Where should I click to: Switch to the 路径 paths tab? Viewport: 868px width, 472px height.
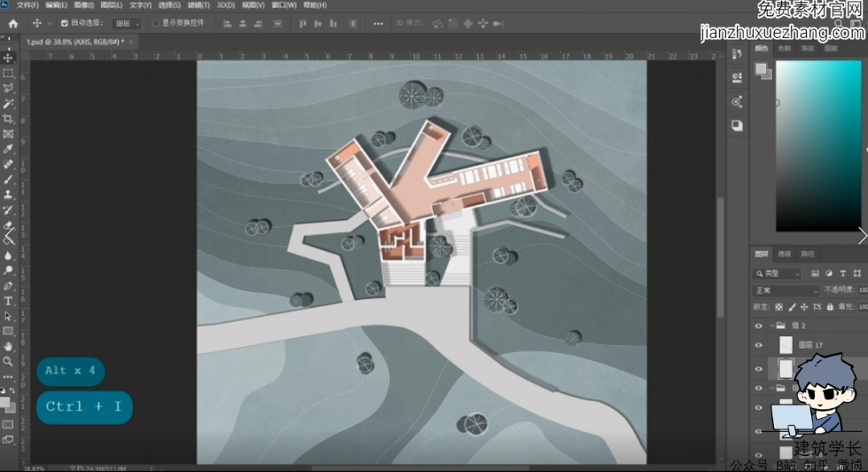coord(808,254)
